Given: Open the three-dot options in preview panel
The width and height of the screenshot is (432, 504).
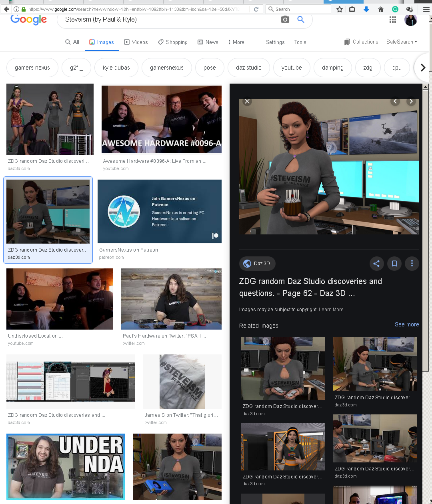Looking at the screenshot, I should [x=412, y=264].
